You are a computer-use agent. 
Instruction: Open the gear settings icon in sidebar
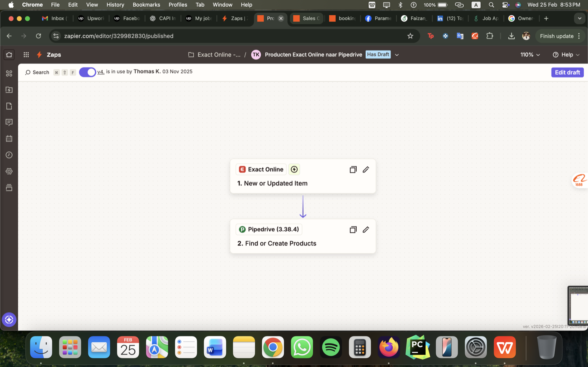9,172
